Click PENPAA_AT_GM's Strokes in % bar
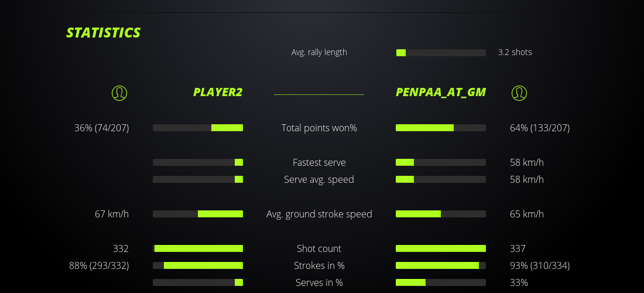 [x=441, y=265]
